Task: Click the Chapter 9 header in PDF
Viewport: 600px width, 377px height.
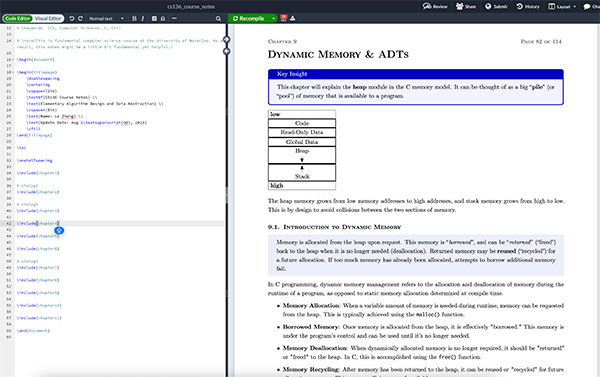Action: 282,41
